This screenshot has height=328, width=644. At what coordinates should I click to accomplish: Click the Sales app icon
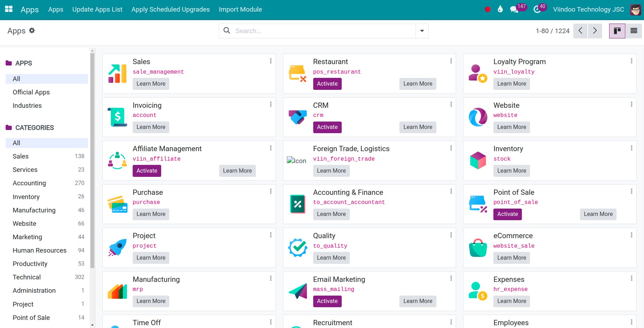[117, 74]
